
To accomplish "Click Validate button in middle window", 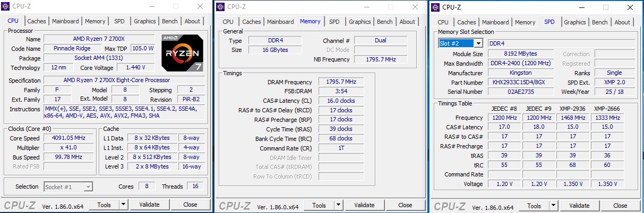I will [x=364, y=205].
